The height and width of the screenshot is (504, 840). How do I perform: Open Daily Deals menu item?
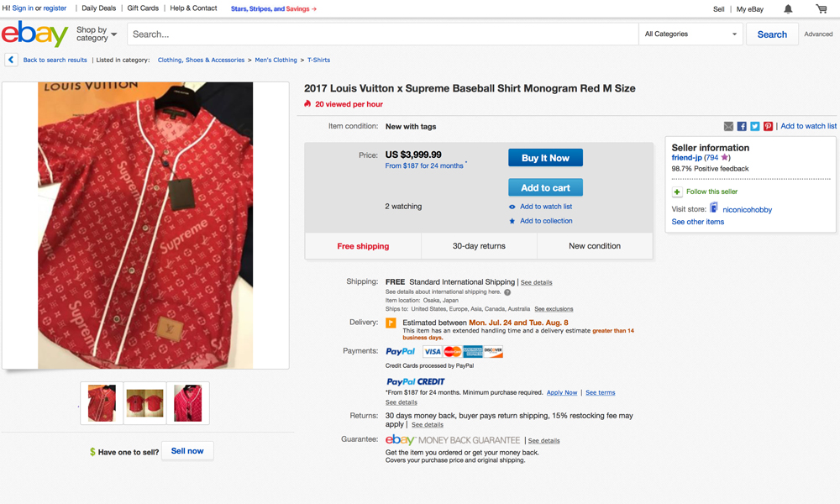[99, 8]
